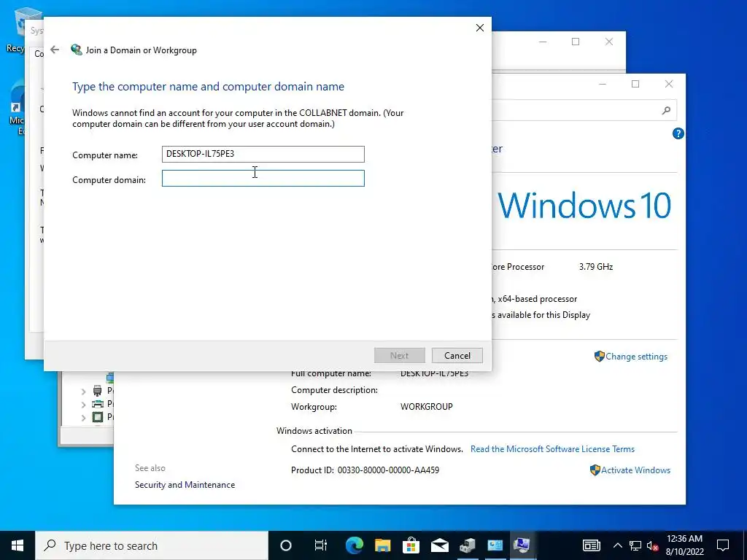Click the muted volume tray icon
Image resolution: width=747 pixels, height=560 pixels.
653,545
